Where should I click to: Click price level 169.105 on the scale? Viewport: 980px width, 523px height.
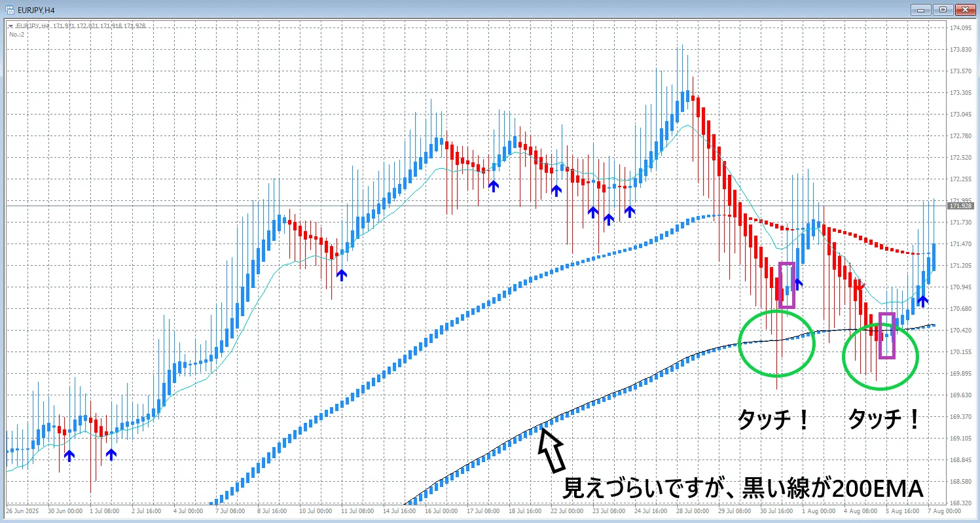click(960, 438)
